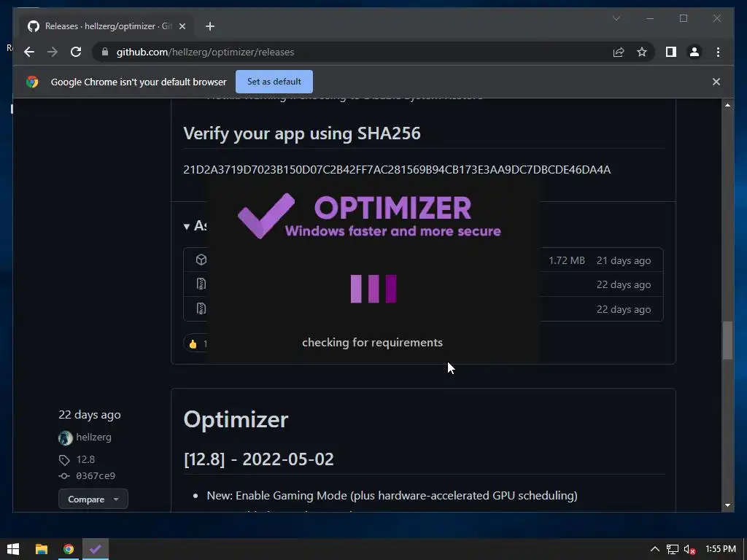The image size is (747, 560).
Task: Open commit 0367ce9 link
Action: point(96,475)
